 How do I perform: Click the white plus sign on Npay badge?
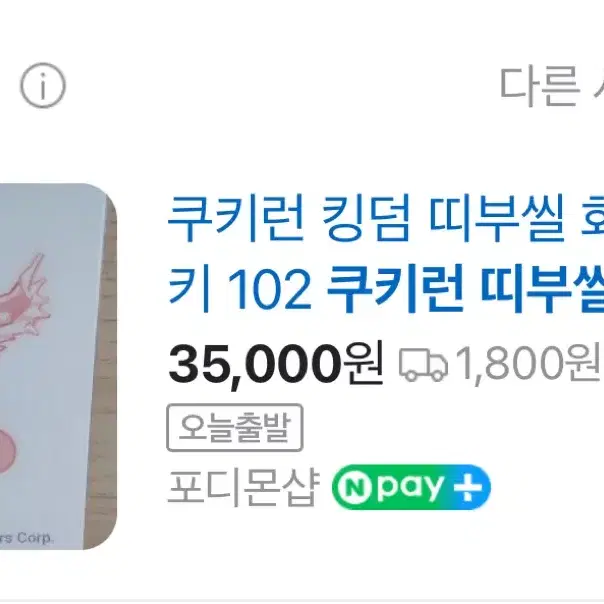tap(468, 487)
